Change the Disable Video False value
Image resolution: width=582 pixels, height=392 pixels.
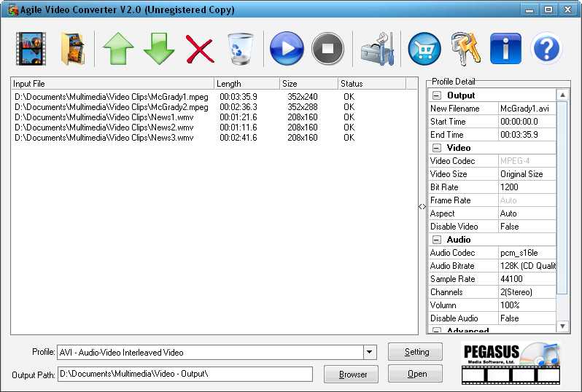coord(527,227)
